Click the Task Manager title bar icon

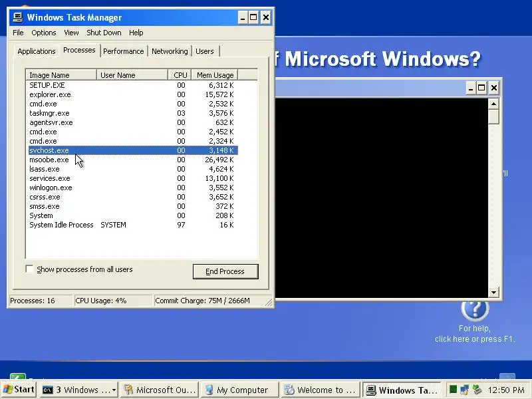coord(18,17)
